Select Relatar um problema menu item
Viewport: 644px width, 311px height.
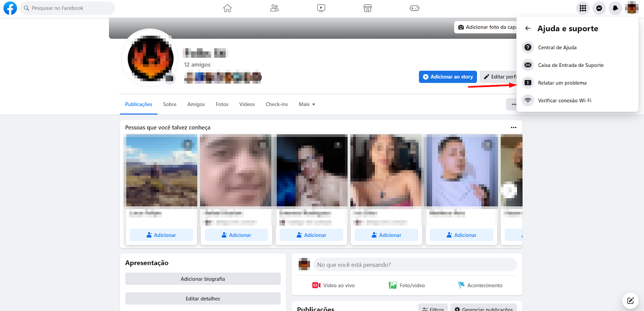point(562,83)
